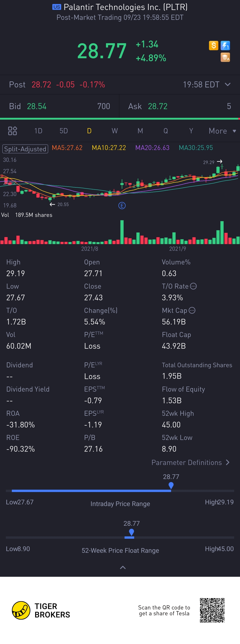Tap 'Scan the QR code' promo text
Viewport: 240px width, 644px height.
(164, 610)
